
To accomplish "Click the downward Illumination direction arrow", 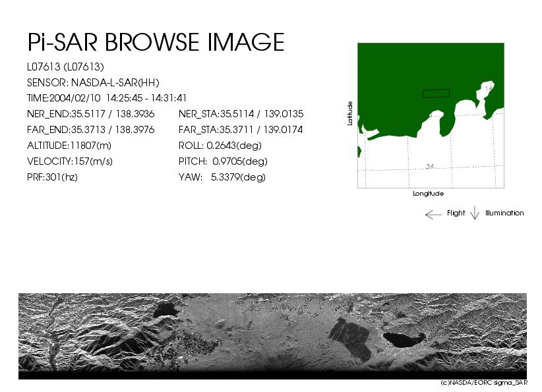I will tap(475, 213).
